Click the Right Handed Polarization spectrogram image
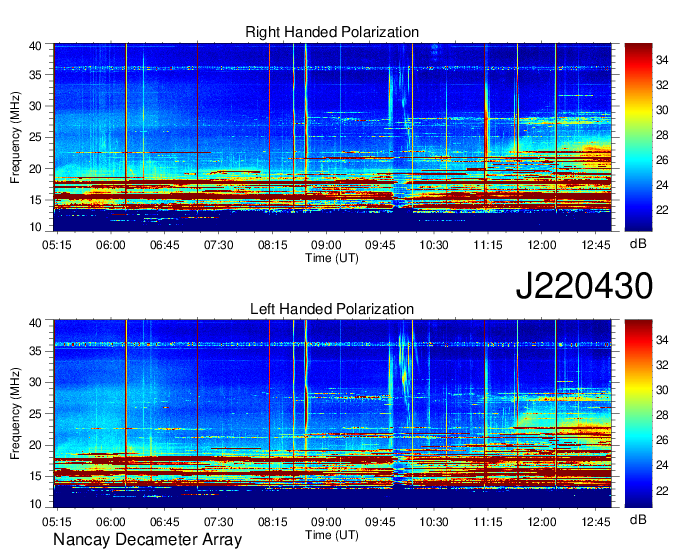This screenshot has width=680, height=552. [x=332, y=137]
